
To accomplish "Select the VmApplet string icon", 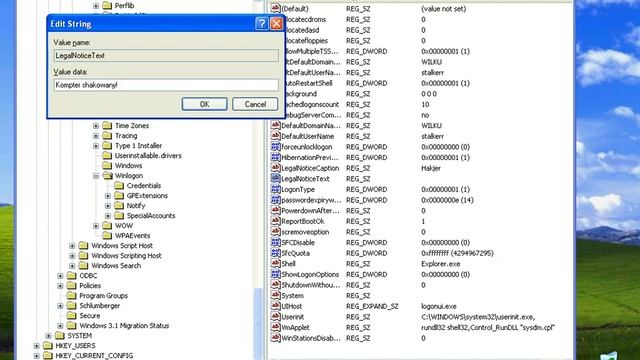I will [276, 327].
